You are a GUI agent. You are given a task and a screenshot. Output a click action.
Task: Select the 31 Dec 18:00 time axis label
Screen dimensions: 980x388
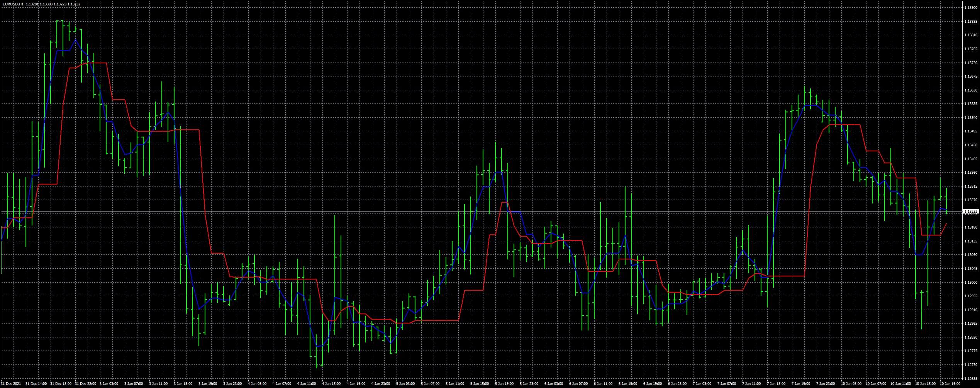(x=61, y=384)
